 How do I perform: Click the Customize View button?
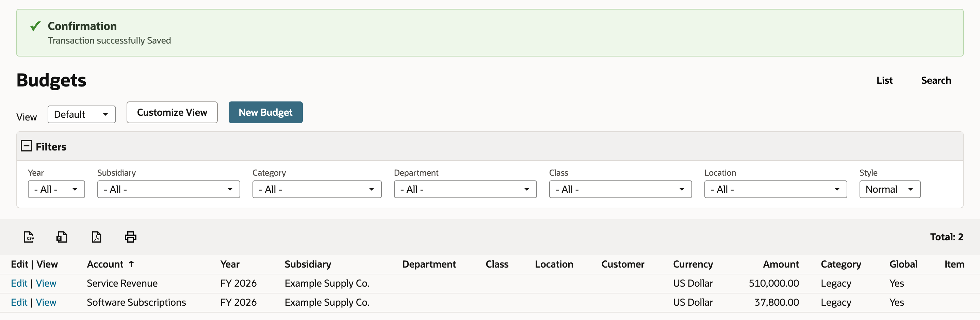pos(172,112)
